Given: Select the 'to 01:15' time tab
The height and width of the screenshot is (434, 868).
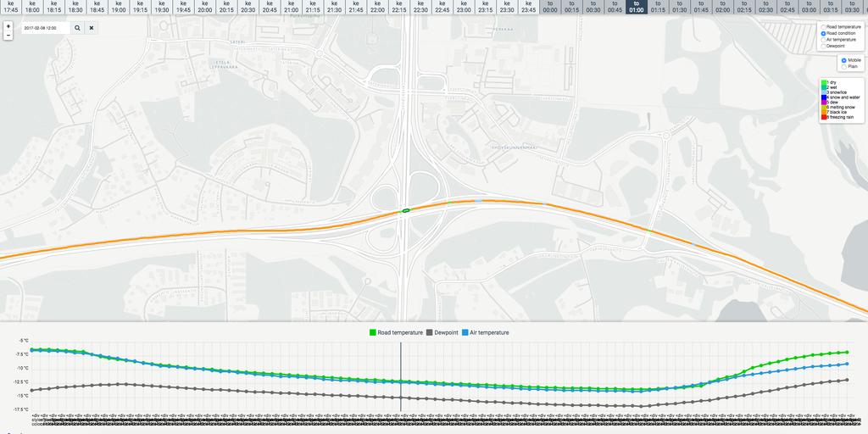Looking at the screenshot, I should pos(658,7).
